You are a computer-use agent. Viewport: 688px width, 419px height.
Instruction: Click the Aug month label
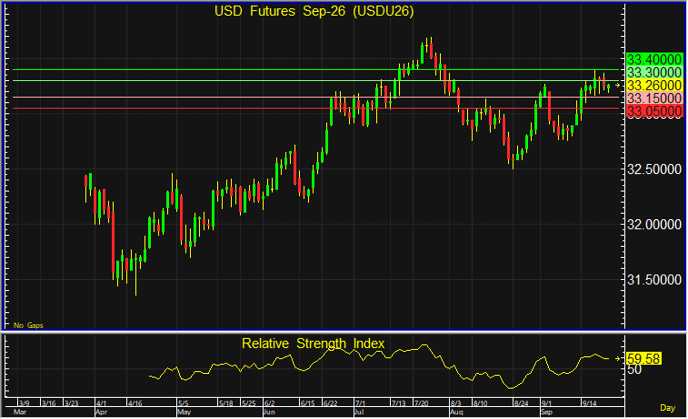coord(456,412)
